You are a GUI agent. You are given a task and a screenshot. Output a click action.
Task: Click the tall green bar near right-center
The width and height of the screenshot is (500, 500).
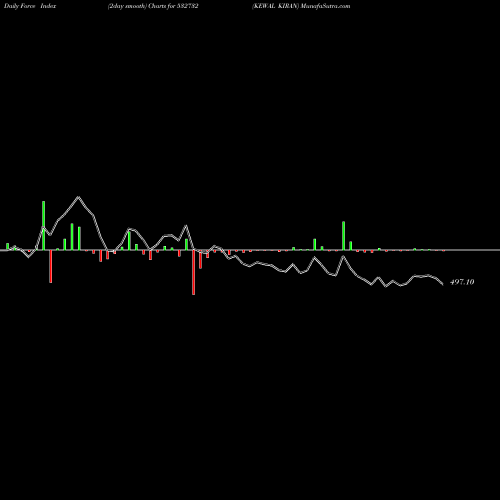[344, 236]
